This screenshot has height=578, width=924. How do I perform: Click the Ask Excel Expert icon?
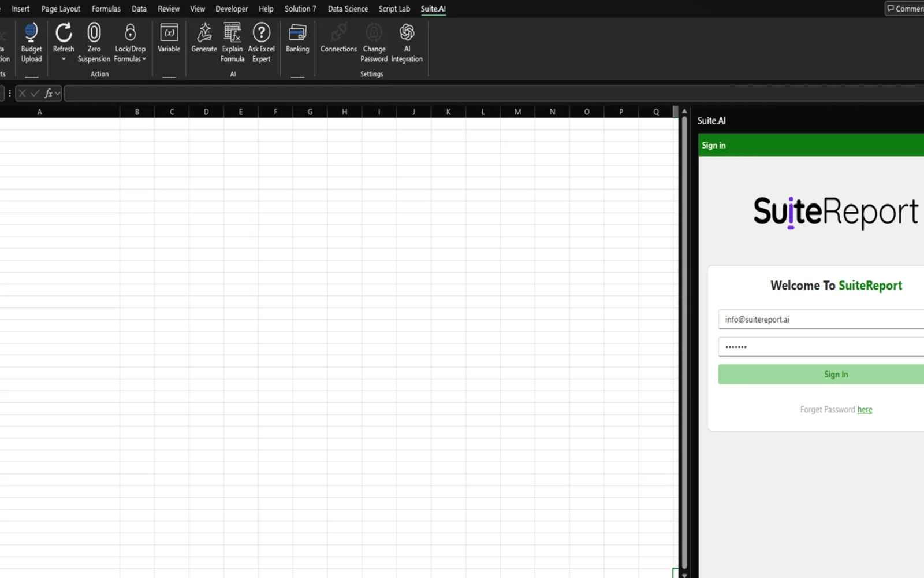(x=261, y=33)
